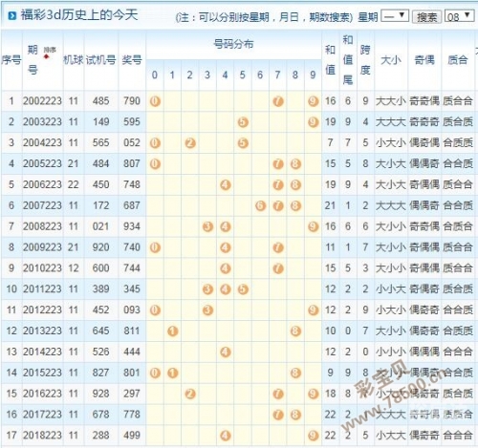Click ball 0 in row 2009223
478x448 pixels.
coord(155,247)
